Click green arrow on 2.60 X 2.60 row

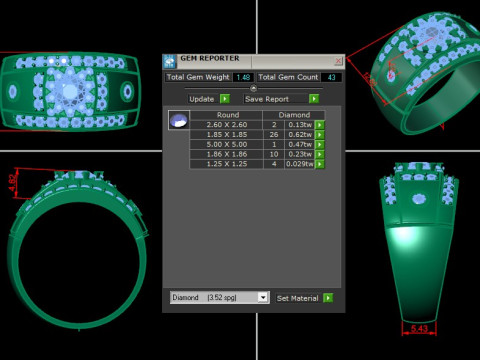click(x=320, y=125)
